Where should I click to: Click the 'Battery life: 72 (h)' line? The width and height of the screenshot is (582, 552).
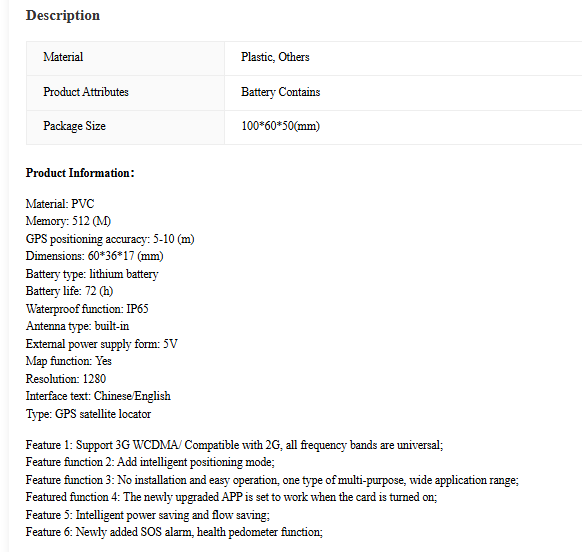[x=69, y=291]
